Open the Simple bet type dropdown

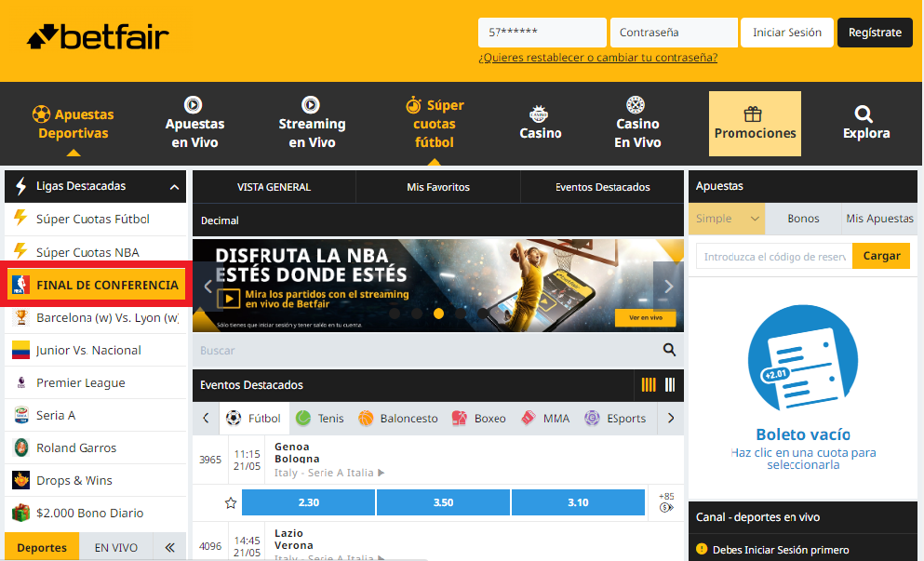point(727,219)
